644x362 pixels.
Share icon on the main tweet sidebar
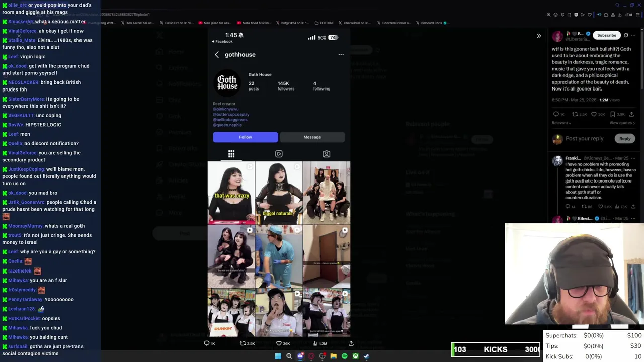pos(632,114)
